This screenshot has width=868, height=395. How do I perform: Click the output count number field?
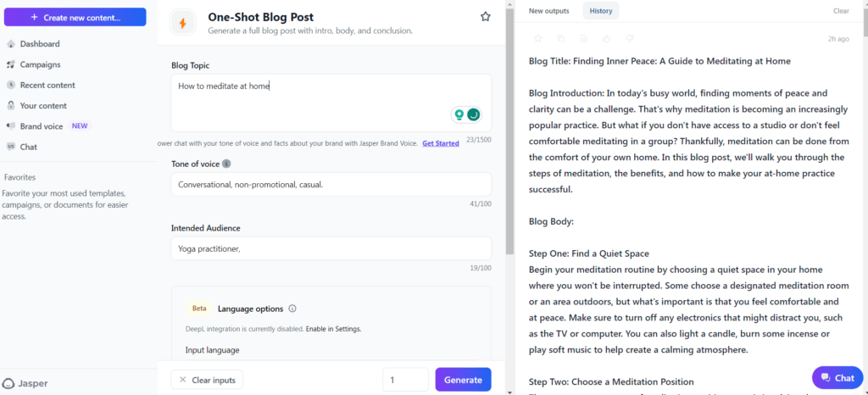[405, 380]
